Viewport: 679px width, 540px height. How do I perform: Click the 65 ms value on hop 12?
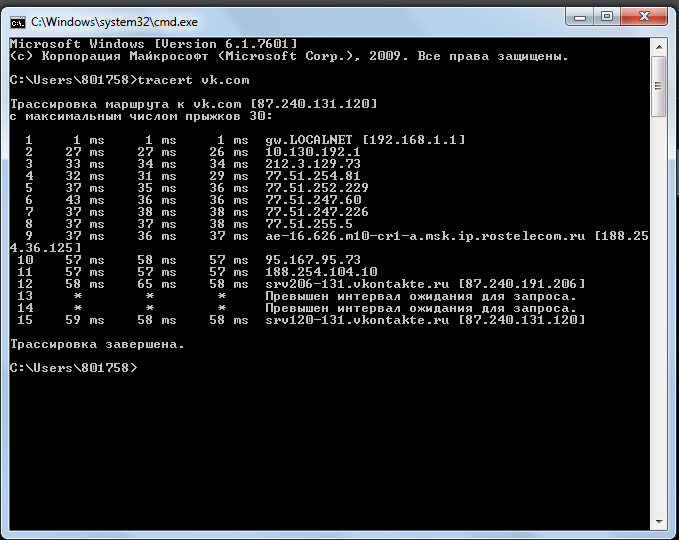point(157,284)
